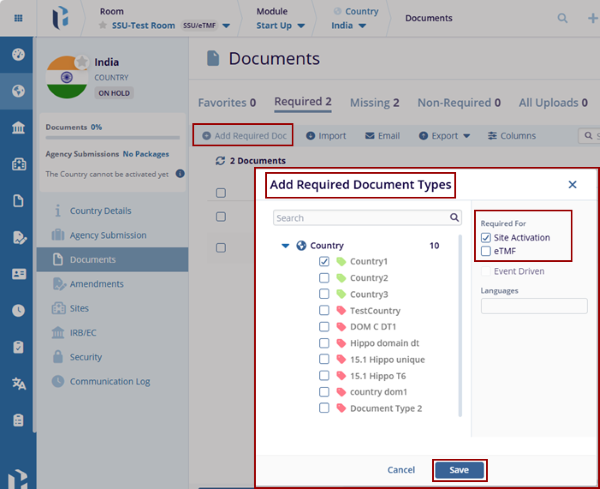Click the apps grid icon at top-left

click(x=18, y=18)
